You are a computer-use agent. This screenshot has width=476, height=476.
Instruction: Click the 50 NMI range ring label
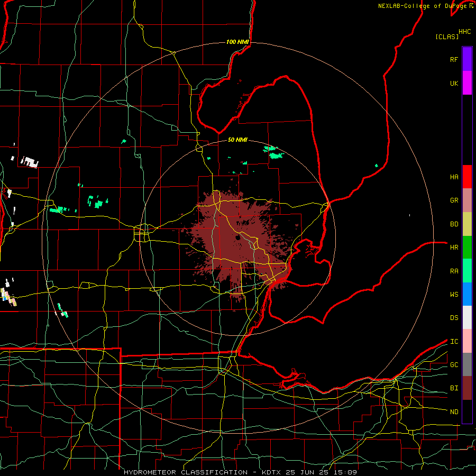(237, 140)
